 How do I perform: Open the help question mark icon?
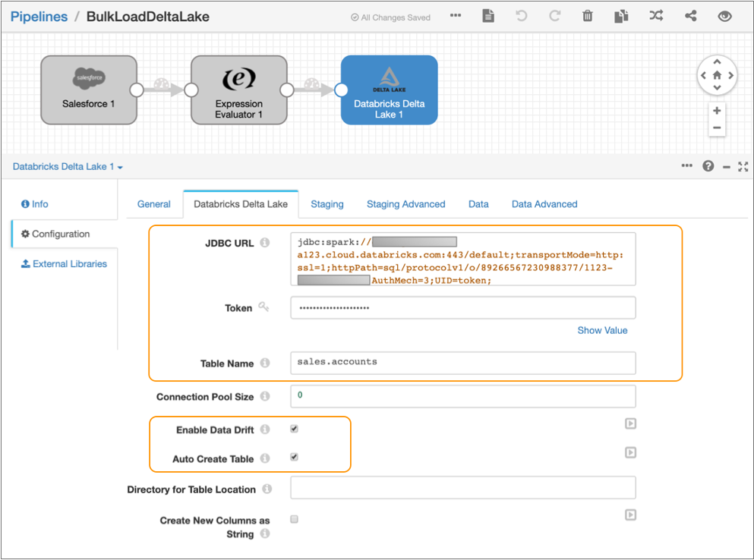[708, 166]
